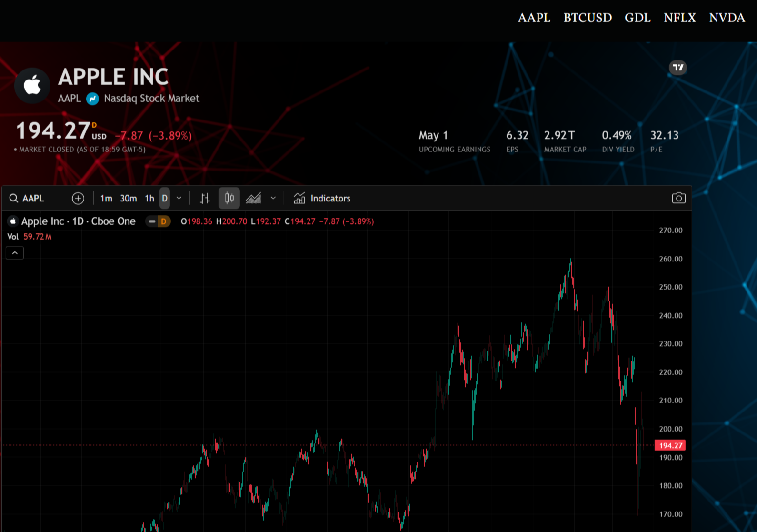This screenshot has width=757, height=532.
Task: Switch to the 1h timeframe
Action: (149, 198)
